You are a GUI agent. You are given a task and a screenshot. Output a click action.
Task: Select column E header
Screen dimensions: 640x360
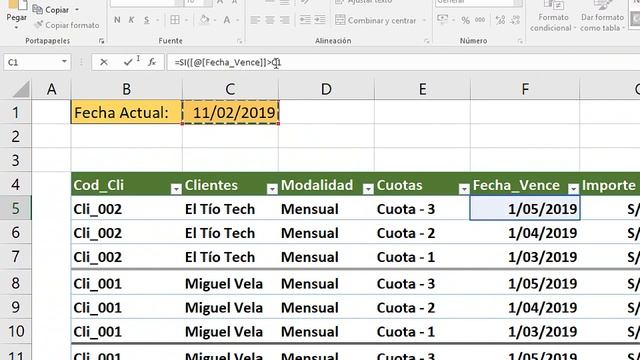(x=422, y=89)
